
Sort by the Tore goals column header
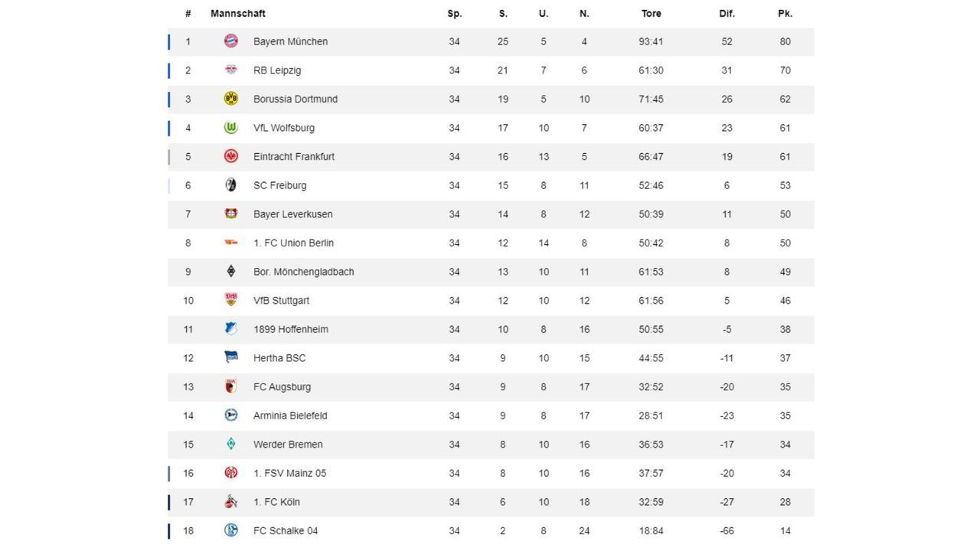[651, 14]
